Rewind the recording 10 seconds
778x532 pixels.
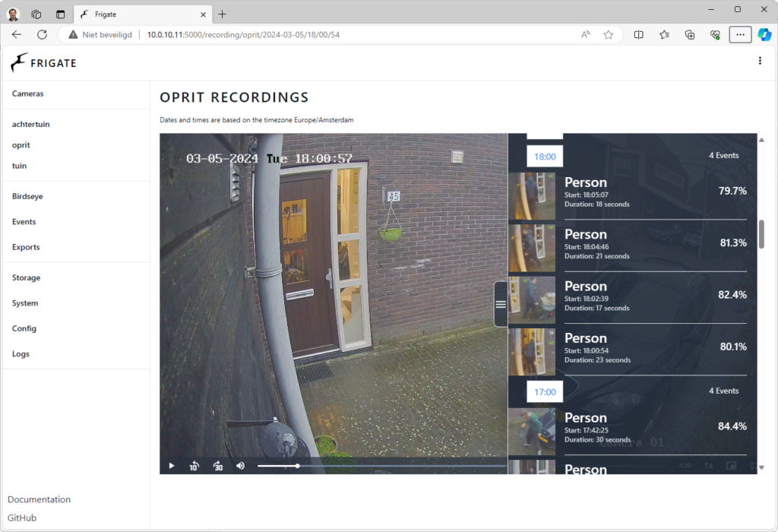194,466
